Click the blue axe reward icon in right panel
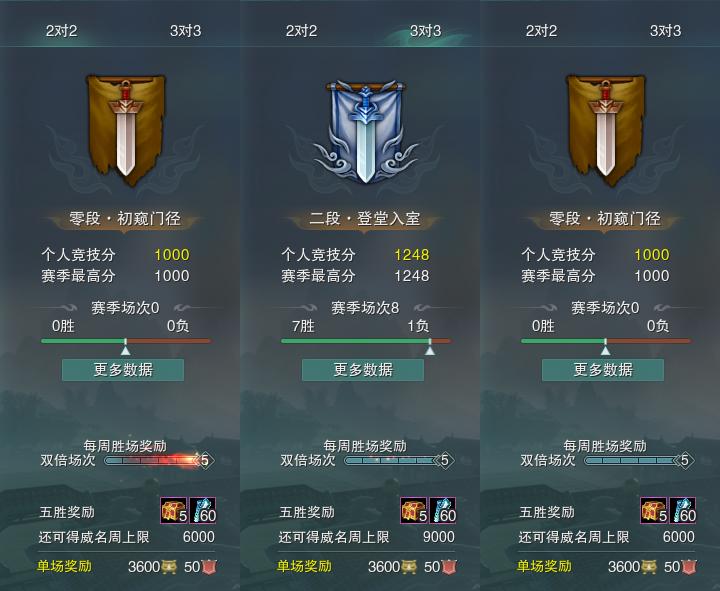Viewport: 720px width, 591px height. 683,510
